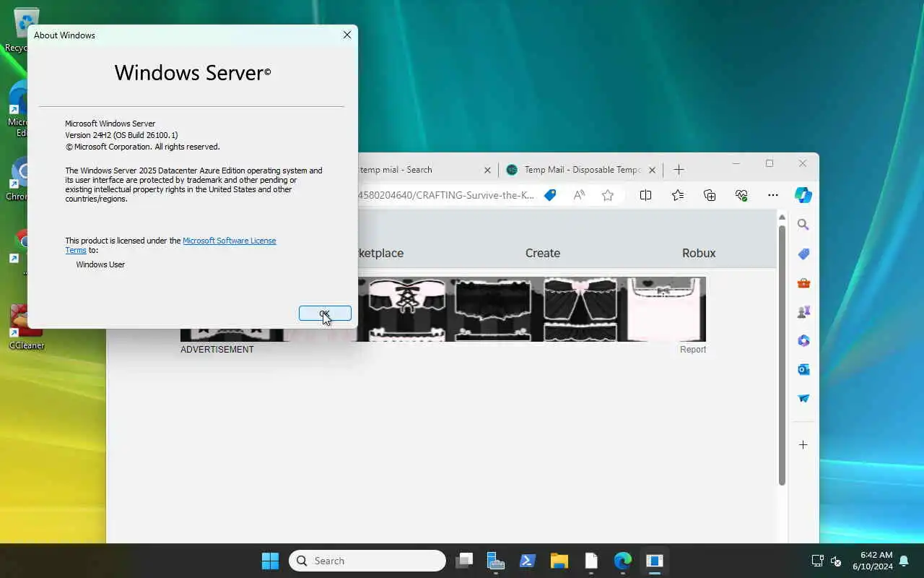
Task: Toggle Edge split screen
Action: [x=645, y=195]
